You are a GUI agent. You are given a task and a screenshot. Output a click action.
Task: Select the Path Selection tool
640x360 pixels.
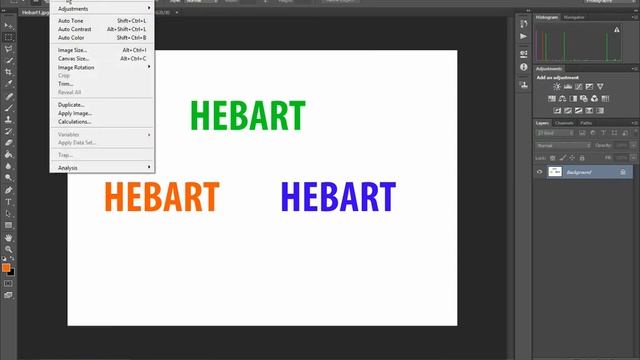(x=8, y=213)
